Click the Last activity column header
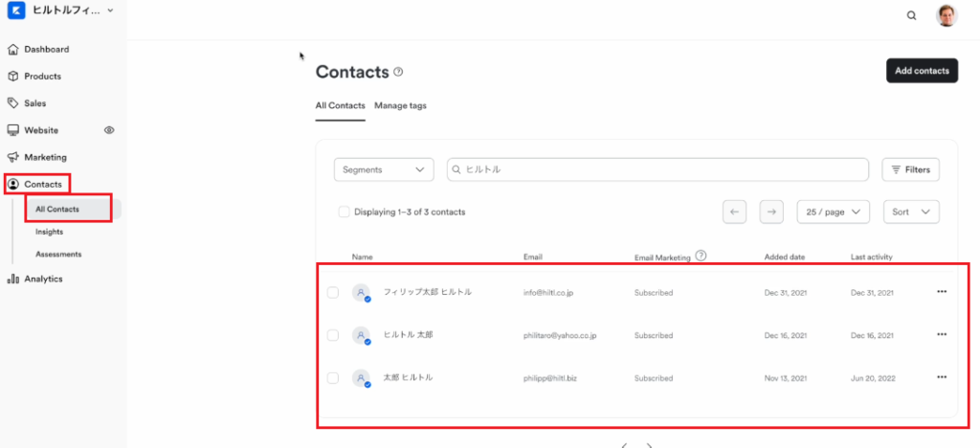The image size is (980, 448). pos(871,257)
